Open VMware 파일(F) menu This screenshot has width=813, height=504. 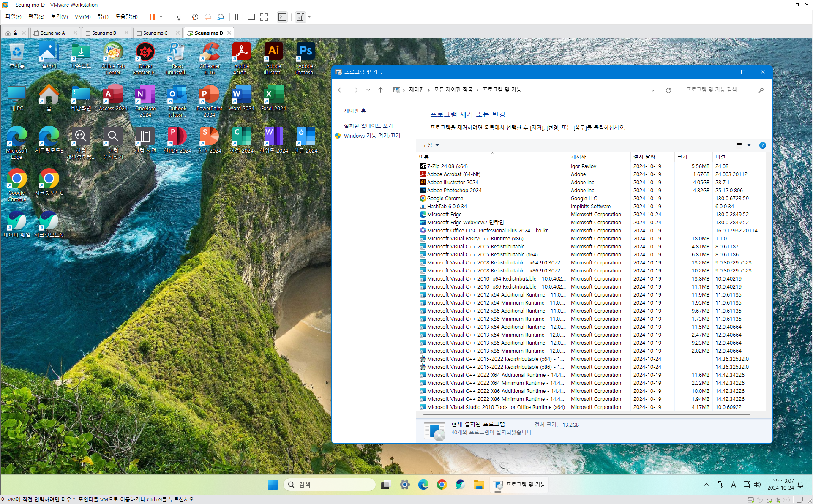tap(13, 17)
